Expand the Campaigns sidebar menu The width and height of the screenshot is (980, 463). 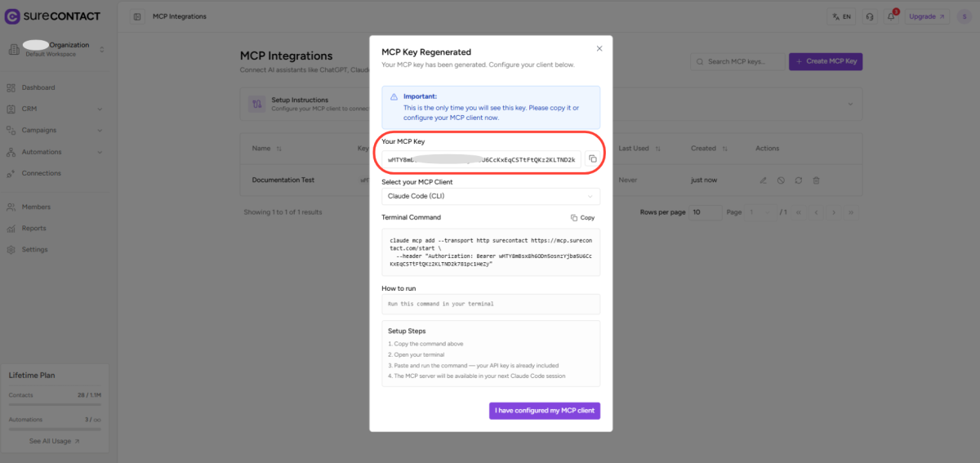[53, 130]
